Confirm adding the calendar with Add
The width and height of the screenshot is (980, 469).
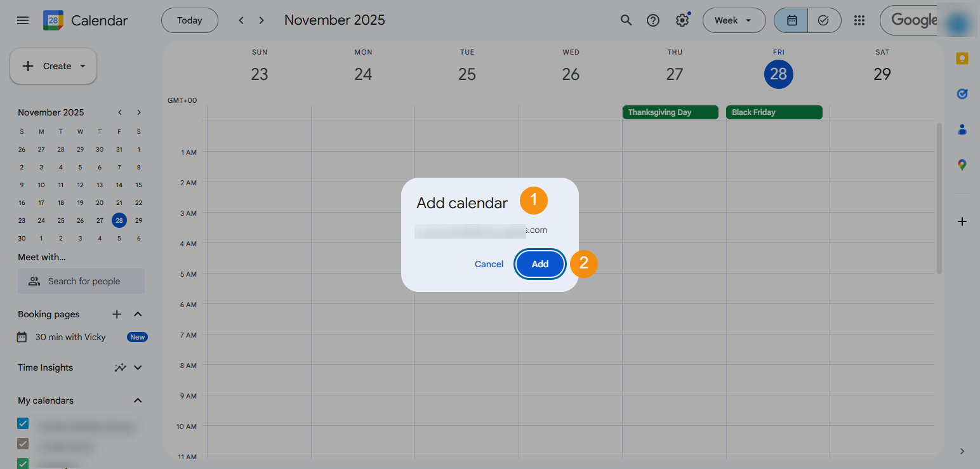click(x=540, y=264)
